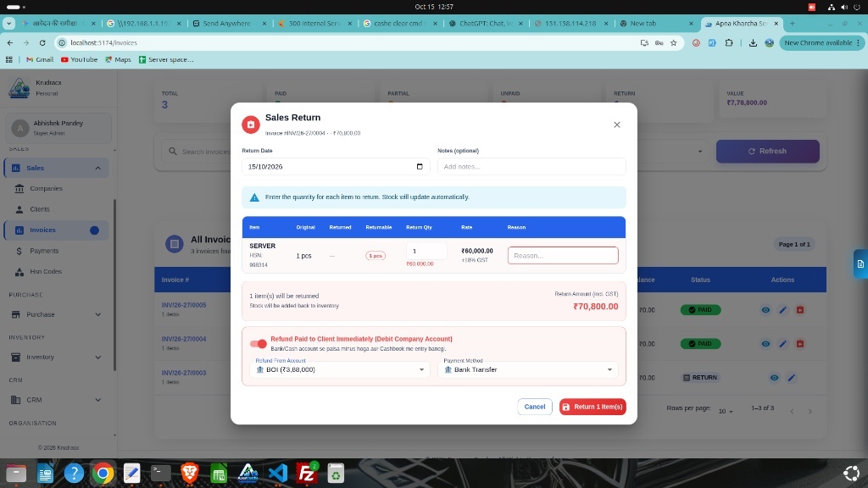Launch FileZilla from the dock

[306, 473]
